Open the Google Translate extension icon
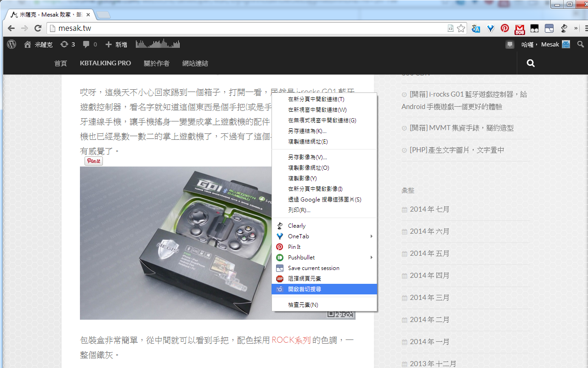The width and height of the screenshot is (588, 368). (x=476, y=29)
